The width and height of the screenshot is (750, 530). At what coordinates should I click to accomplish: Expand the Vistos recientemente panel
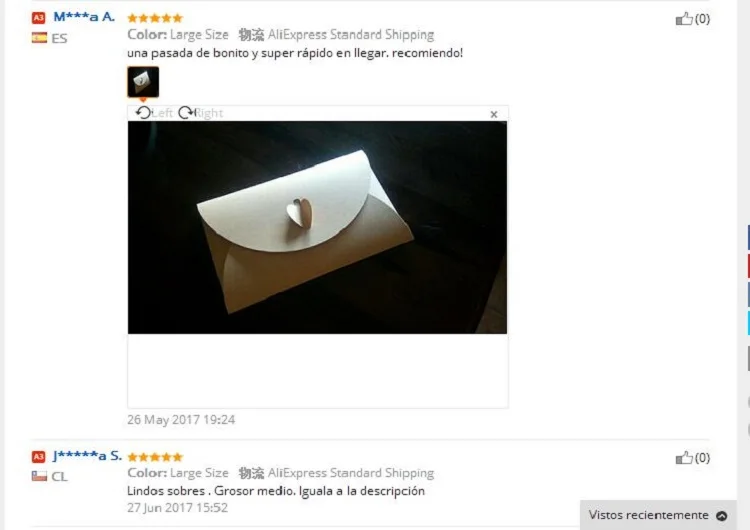658,515
